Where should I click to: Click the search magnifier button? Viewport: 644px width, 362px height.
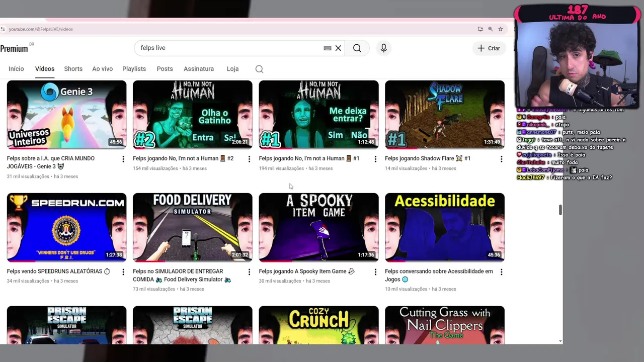pyautogui.click(x=357, y=48)
